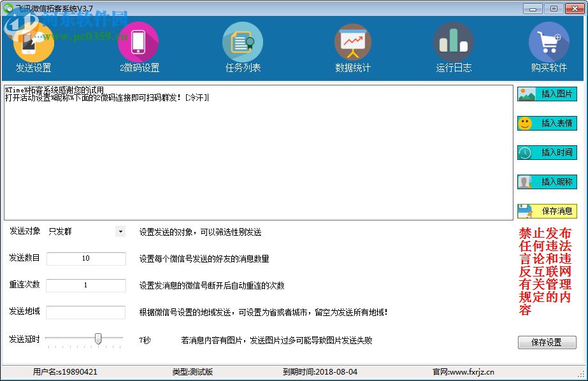Click the 购买软件 tab label text

[549, 68]
